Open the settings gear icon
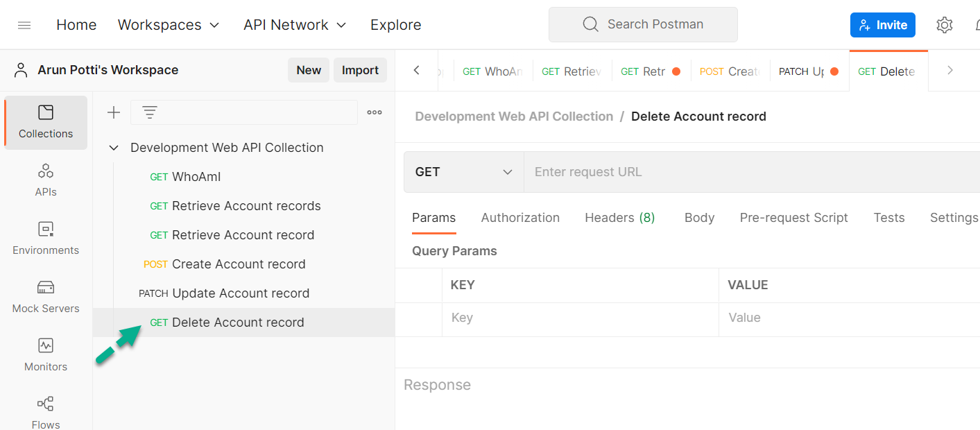 944,25
